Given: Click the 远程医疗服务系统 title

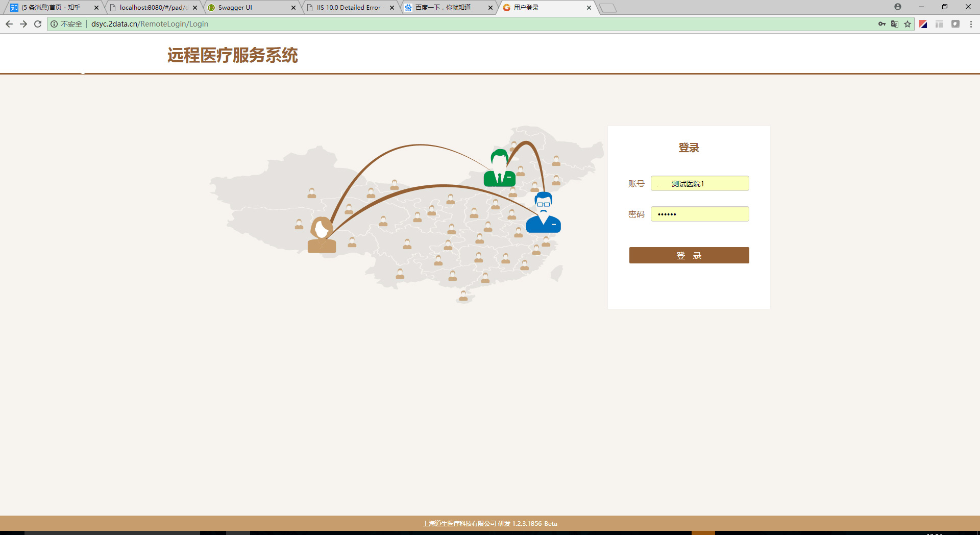Looking at the screenshot, I should [x=233, y=55].
